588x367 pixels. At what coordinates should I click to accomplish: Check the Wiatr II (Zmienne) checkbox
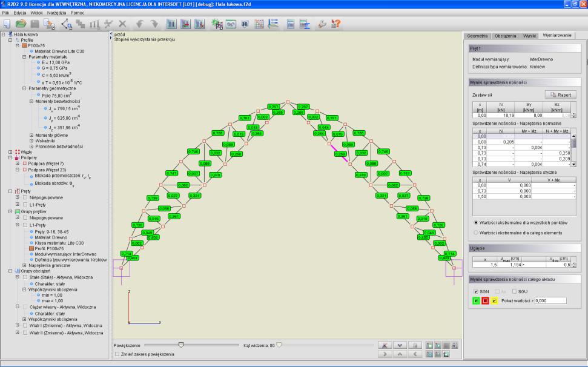[25, 333]
